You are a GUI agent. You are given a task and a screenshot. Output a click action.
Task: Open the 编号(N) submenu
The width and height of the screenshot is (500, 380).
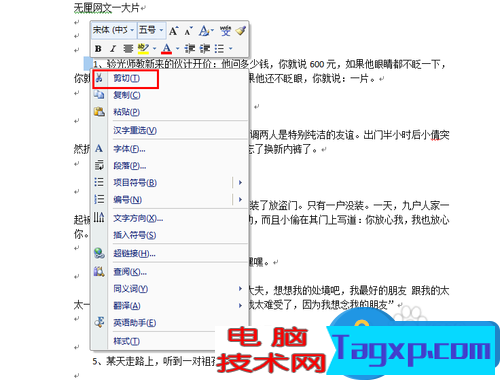click(170, 200)
